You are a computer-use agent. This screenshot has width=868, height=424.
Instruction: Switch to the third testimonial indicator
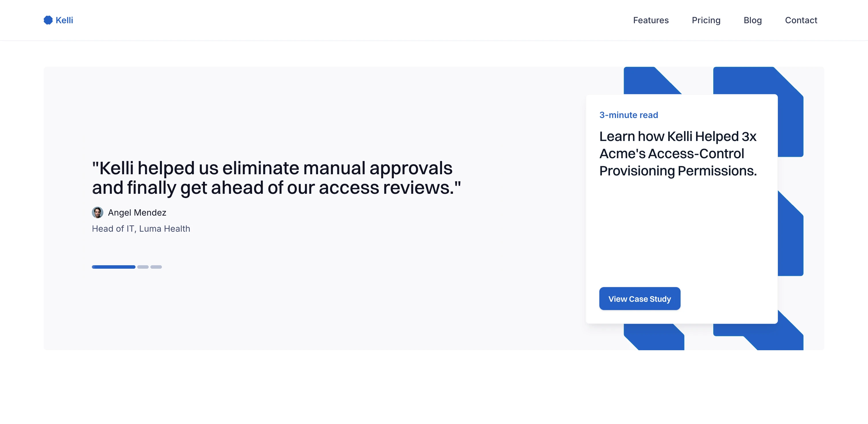(x=156, y=267)
